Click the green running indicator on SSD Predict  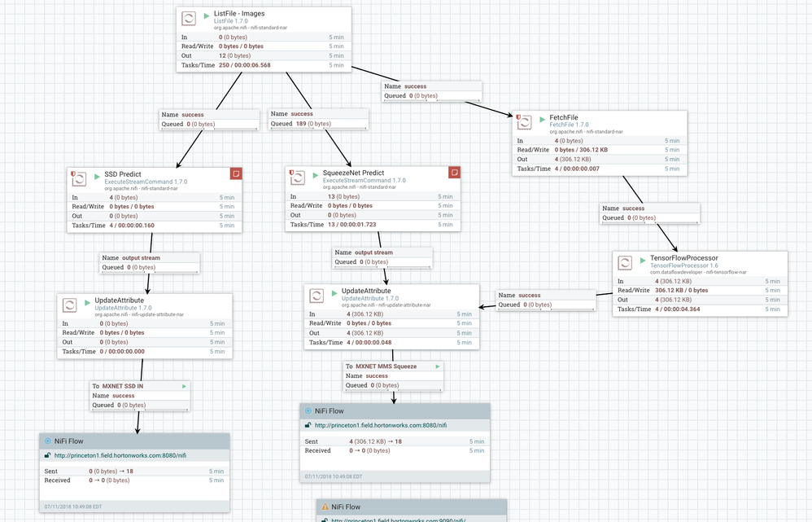97,177
